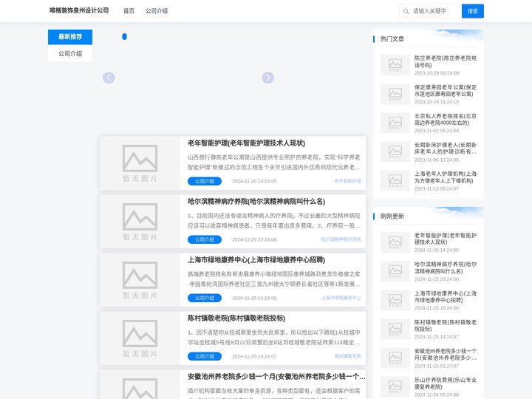Go to previous carousel slide arrow
This screenshot has height=399, width=532.
point(109,78)
